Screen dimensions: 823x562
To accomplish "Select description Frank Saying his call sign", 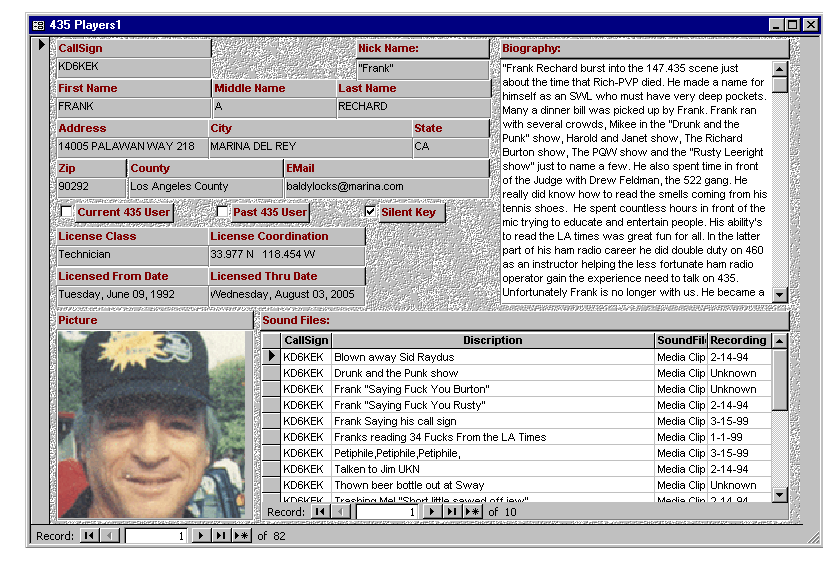I will 493,421.
